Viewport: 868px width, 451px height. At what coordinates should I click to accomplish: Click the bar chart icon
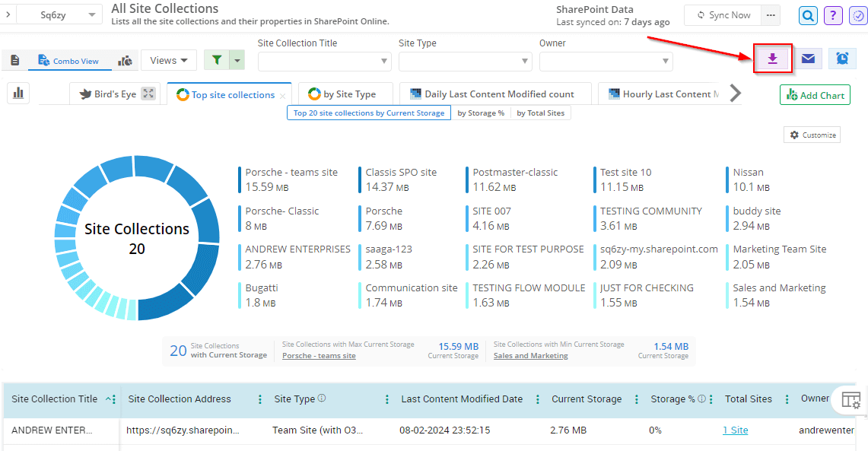point(18,94)
